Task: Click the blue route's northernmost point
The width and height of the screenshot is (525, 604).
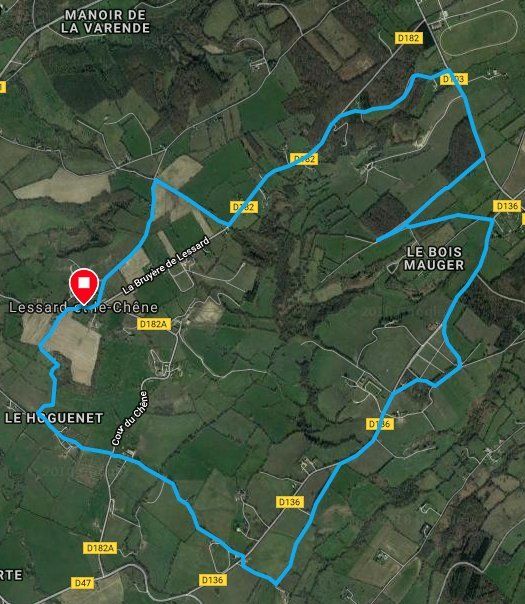Action: pos(447,70)
